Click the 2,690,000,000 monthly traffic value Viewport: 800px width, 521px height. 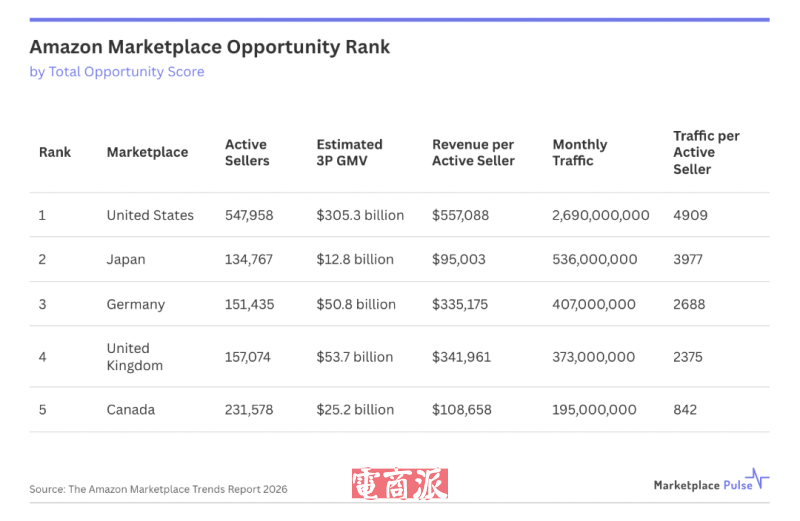pyautogui.click(x=600, y=215)
